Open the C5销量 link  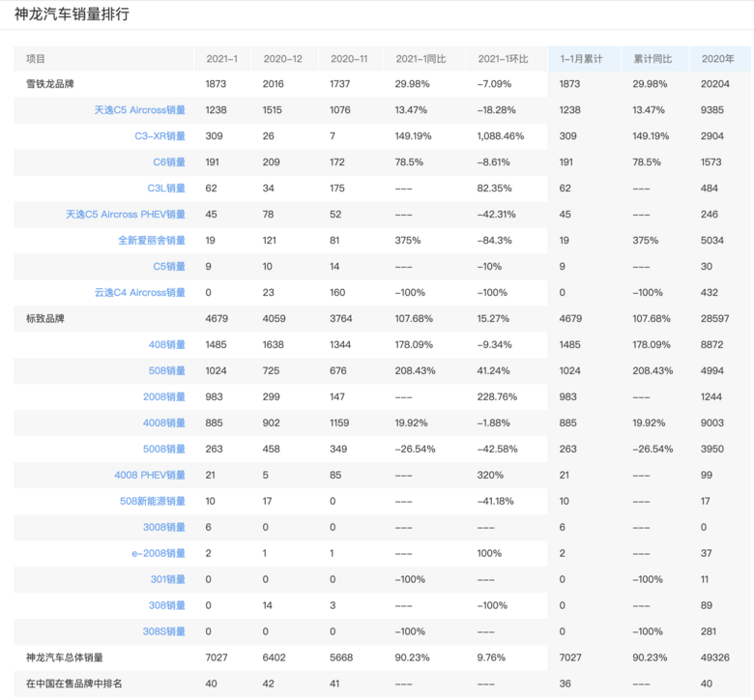pyautogui.click(x=169, y=266)
